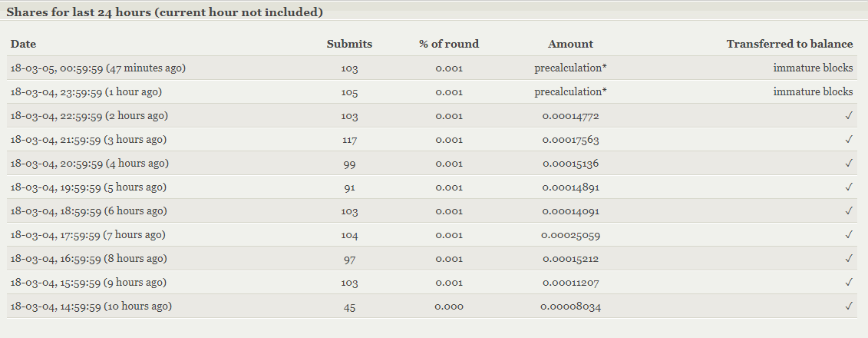
Task: Click the '% of round' column header
Action: click(449, 44)
